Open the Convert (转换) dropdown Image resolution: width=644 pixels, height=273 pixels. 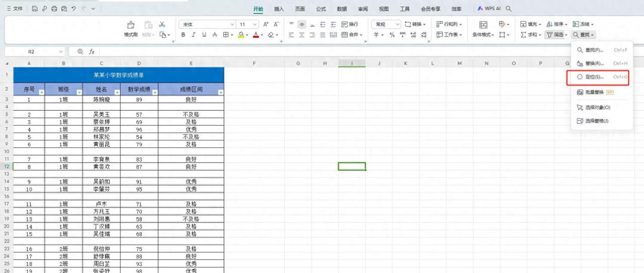tap(415, 24)
